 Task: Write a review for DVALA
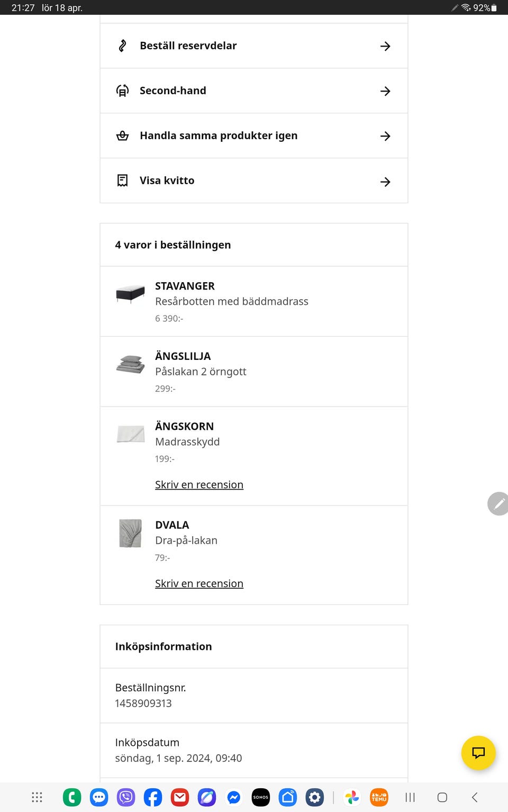[x=199, y=584]
